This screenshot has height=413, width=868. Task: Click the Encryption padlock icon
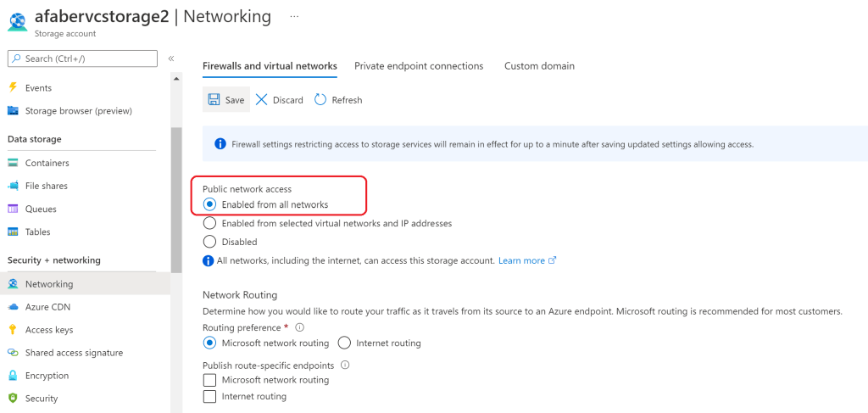point(13,376)
